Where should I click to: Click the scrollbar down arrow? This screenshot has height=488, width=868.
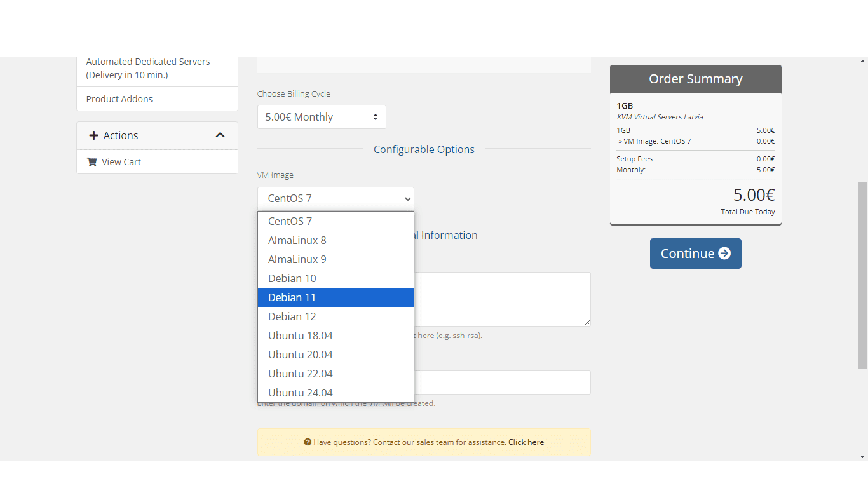(x=862, y=457)
